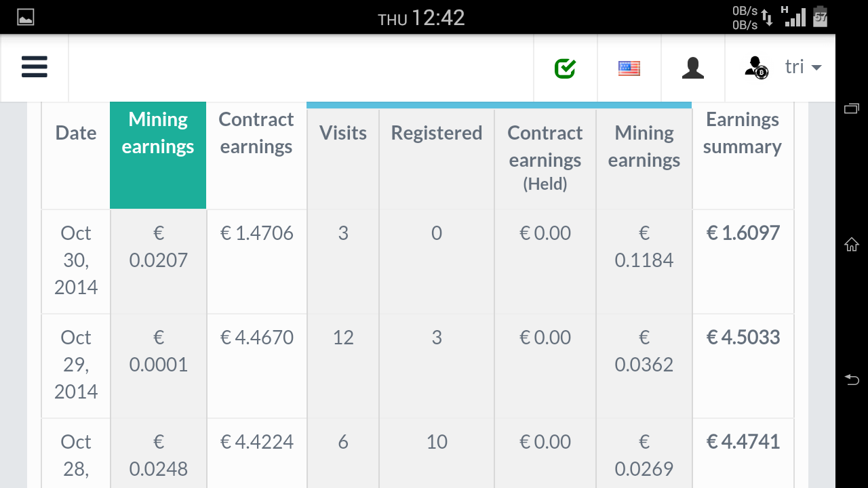Open the hamburger navigation menu
This screenshot has height=488, width=868.
[35, 67]
